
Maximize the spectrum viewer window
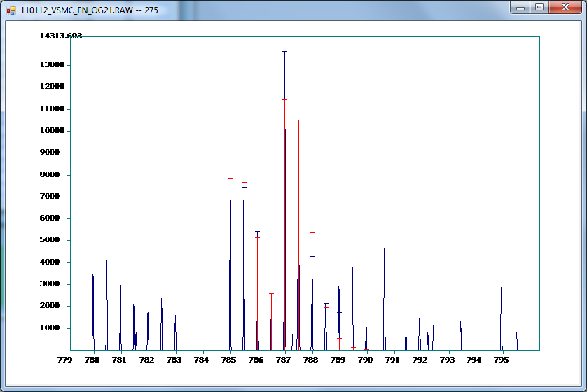pyautogui.click(x=539, y=7)
